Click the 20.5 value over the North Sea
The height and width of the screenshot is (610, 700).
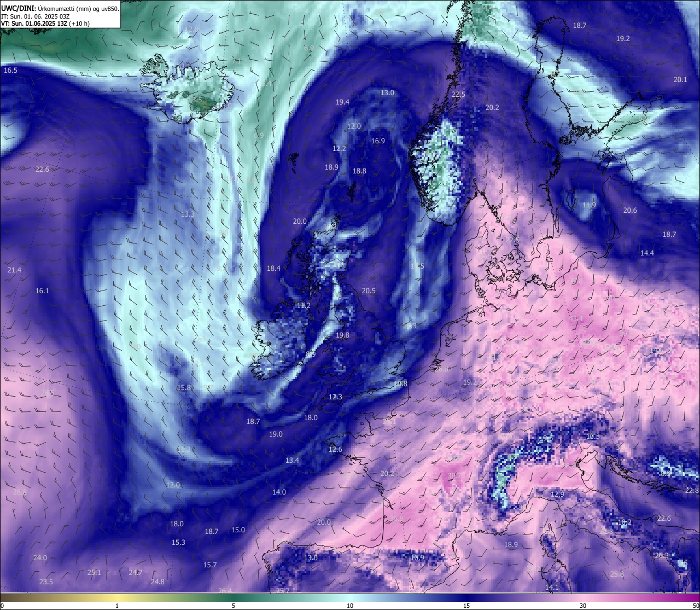pos(369,291)
